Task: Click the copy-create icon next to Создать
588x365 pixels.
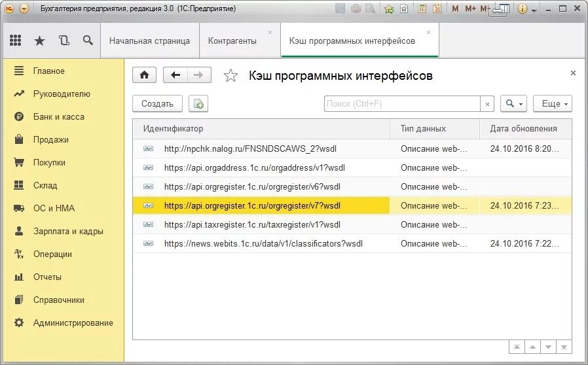Action: click(198, 104)
